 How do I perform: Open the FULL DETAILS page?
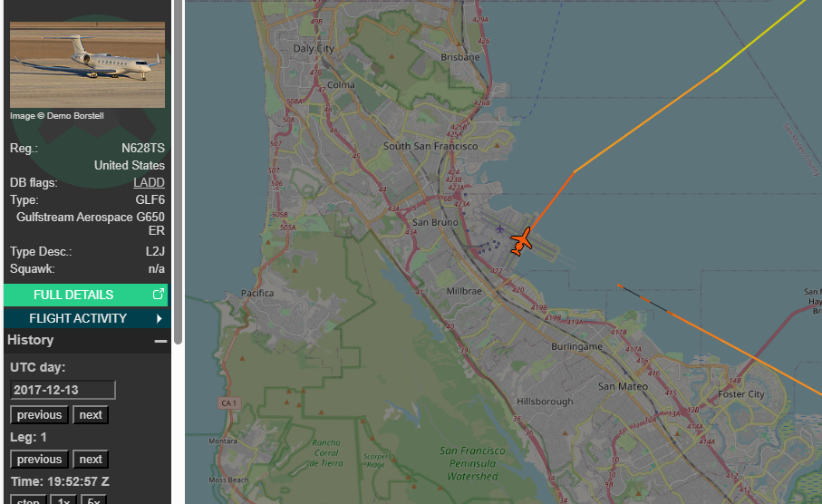[73, 295]
